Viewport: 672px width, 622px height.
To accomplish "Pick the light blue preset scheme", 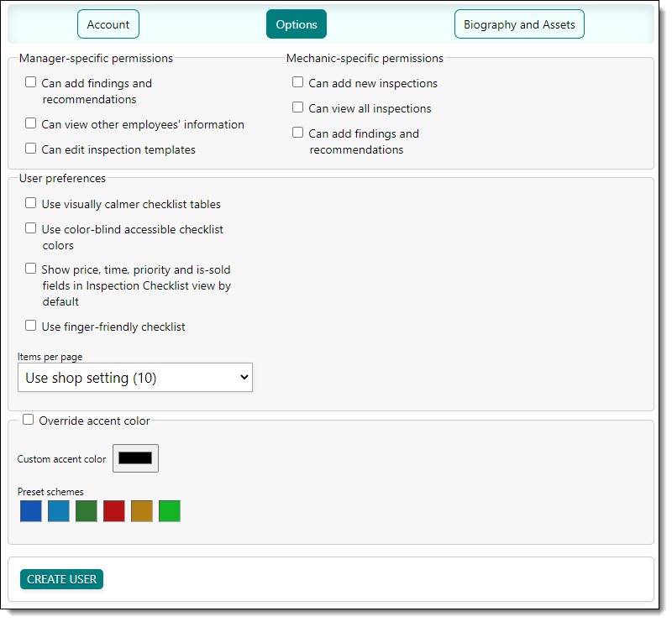I will point(59,511).
